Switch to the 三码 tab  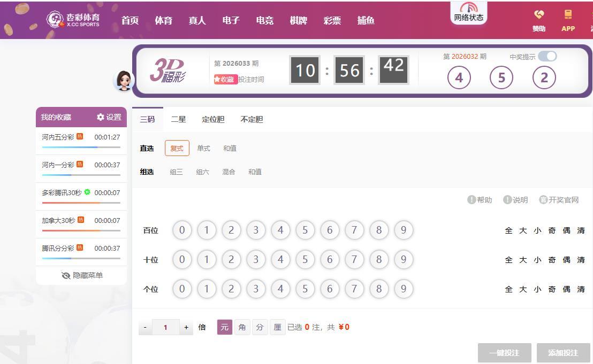(148, 119)
